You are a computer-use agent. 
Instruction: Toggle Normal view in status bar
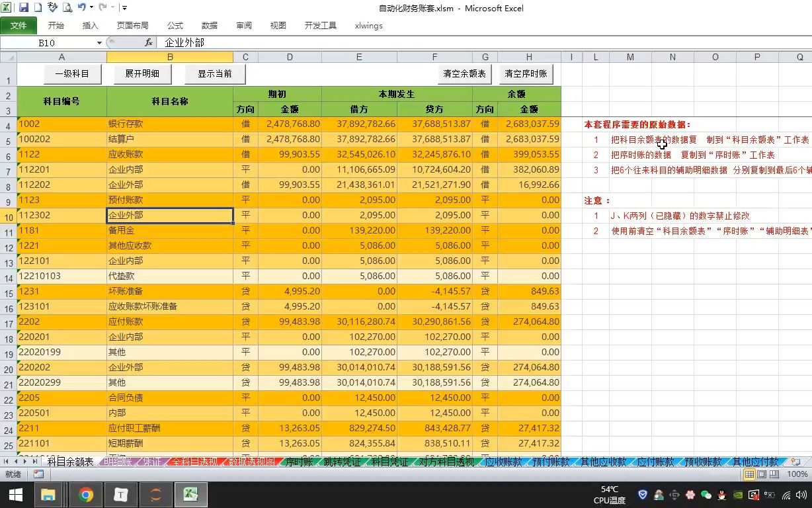coord(750,474)
